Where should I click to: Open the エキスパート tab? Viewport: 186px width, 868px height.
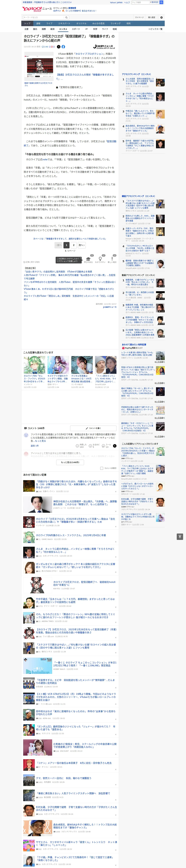pyautogui.click(x=64, y=23)
